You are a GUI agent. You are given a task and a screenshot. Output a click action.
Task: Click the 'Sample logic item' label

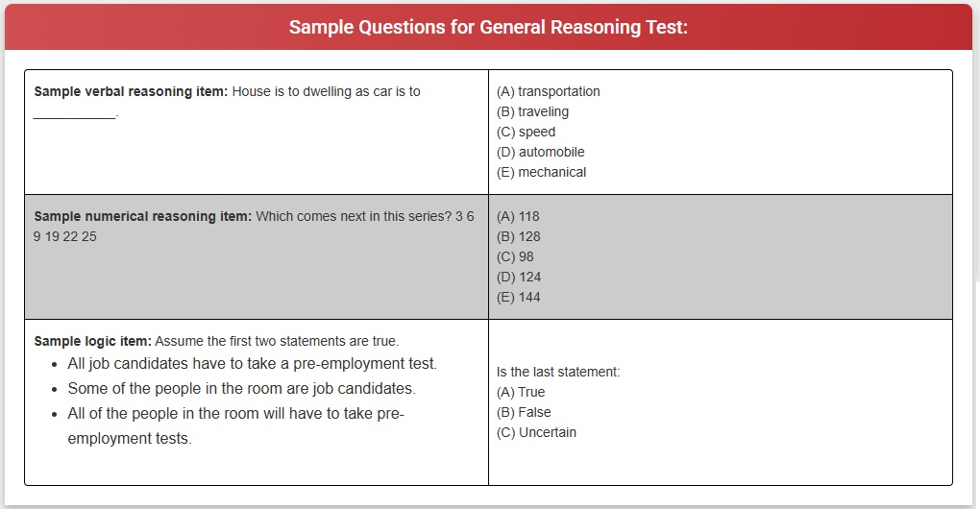point(92,341)
